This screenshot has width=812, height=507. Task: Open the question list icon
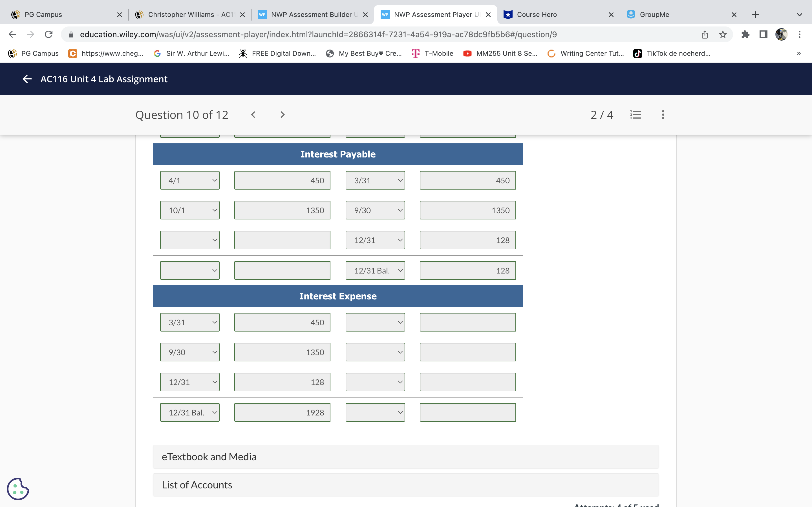636,115
